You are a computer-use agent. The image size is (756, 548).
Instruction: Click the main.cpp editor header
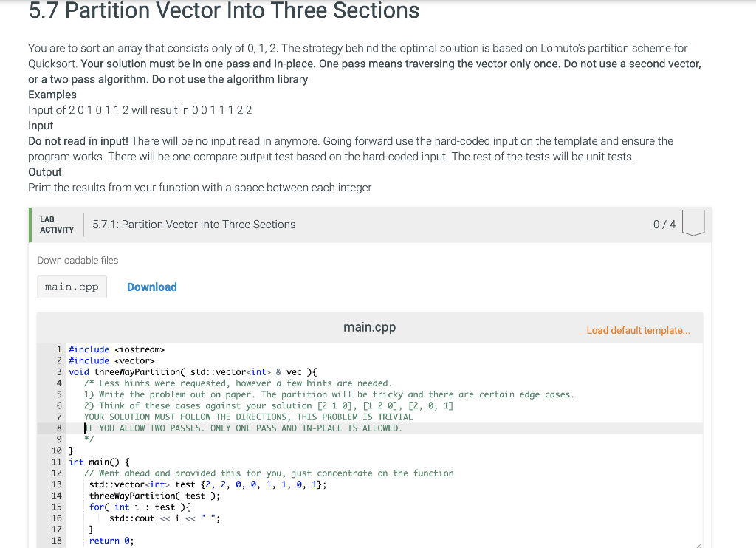point(369,326)
